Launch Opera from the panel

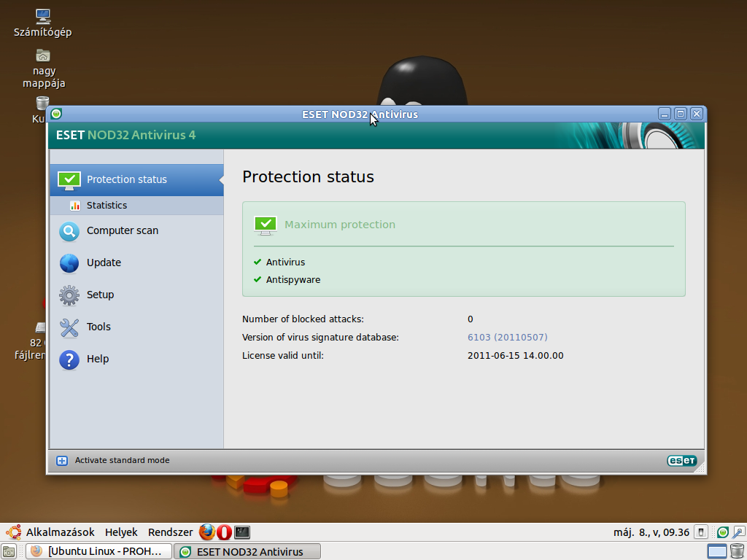click(x=225, y=532)
